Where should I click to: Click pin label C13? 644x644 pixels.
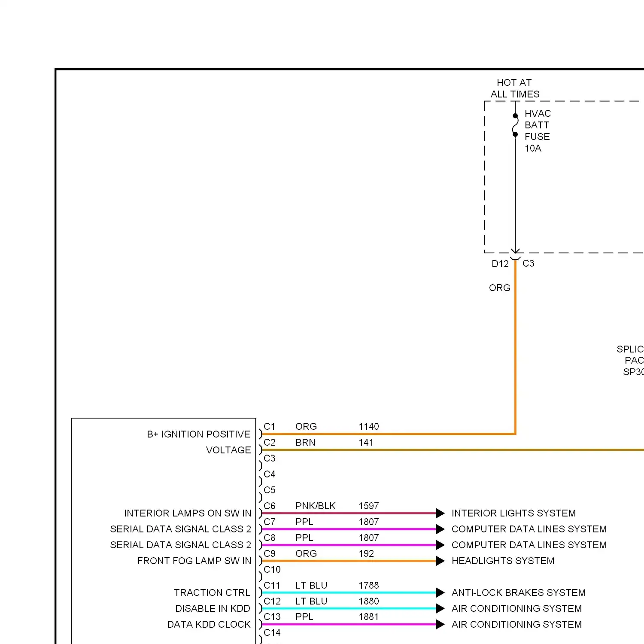click(272, 617)
